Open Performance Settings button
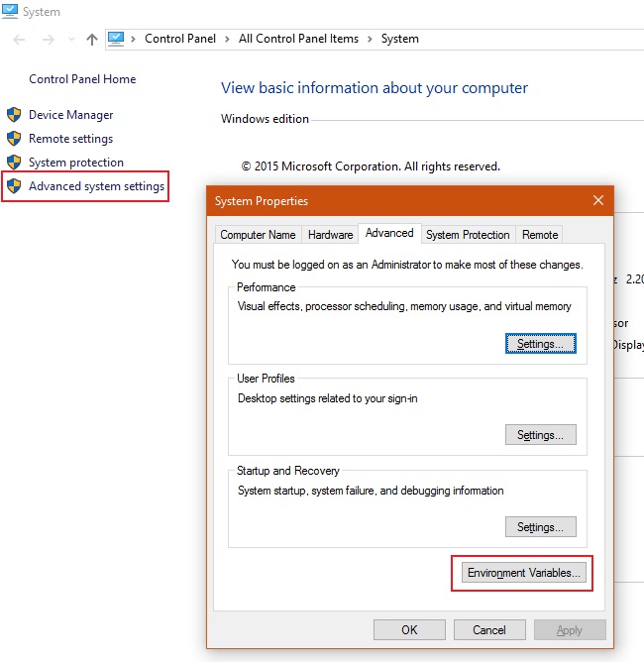Viewport: 644px width, 662px height. (541, 344)
